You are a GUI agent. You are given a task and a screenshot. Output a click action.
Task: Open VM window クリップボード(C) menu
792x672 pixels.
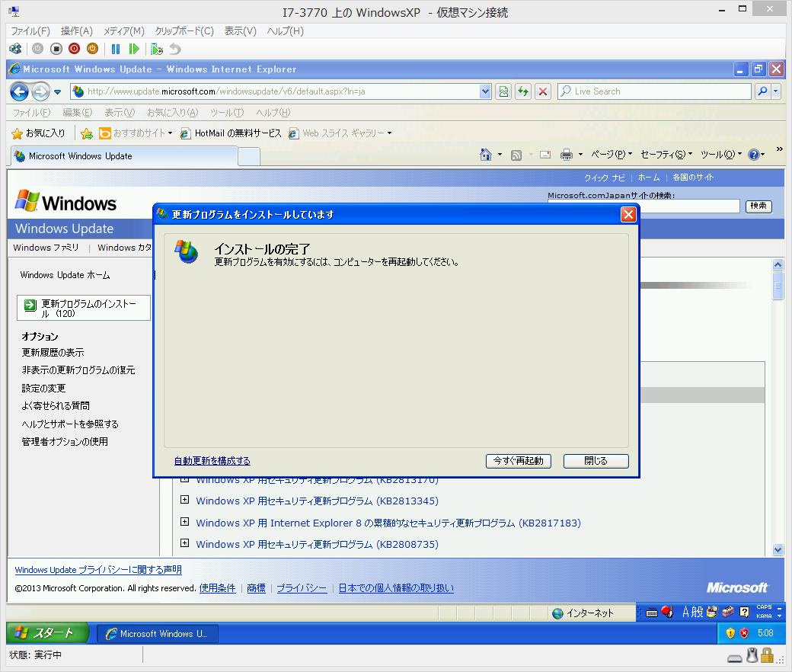point(184,30)
